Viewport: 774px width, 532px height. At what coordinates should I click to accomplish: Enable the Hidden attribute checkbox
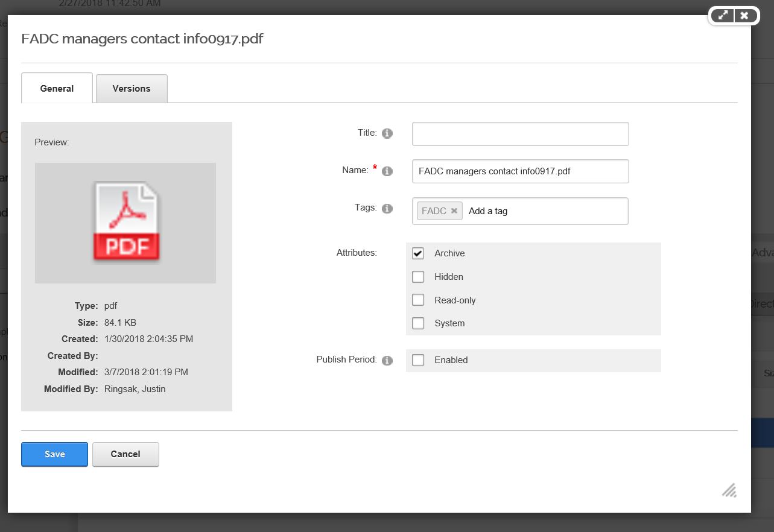(418, 277)
